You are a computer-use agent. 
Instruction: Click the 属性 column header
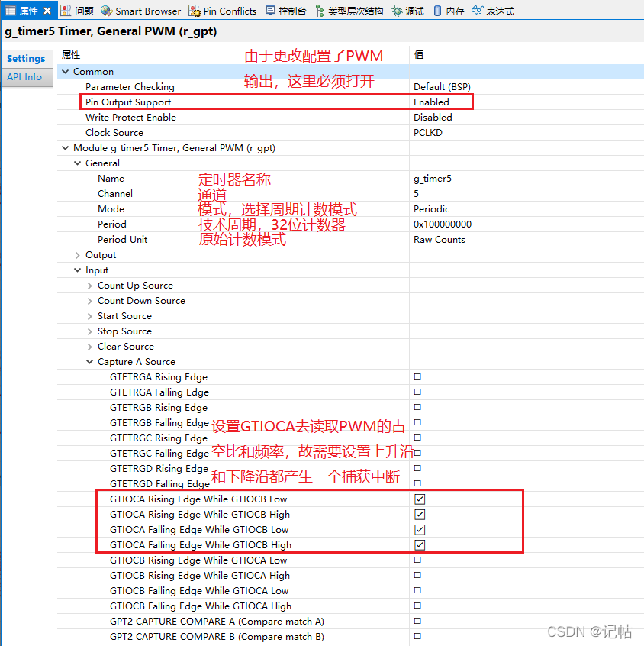click(71, 55)
